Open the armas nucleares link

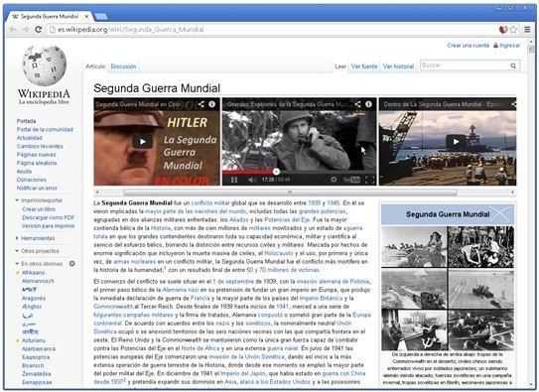[x=135, y=261]
